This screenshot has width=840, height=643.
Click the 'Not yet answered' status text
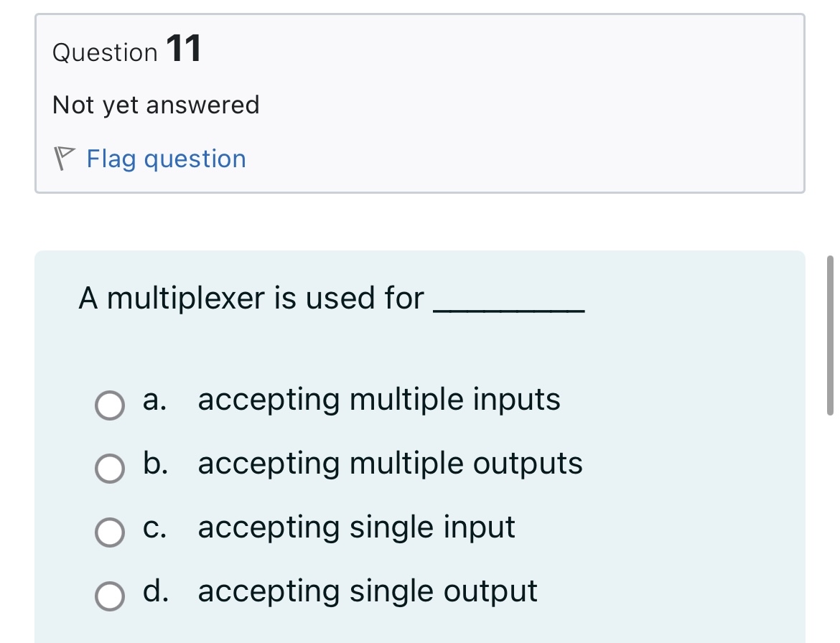pyautogui.click(x=155, y=105)
